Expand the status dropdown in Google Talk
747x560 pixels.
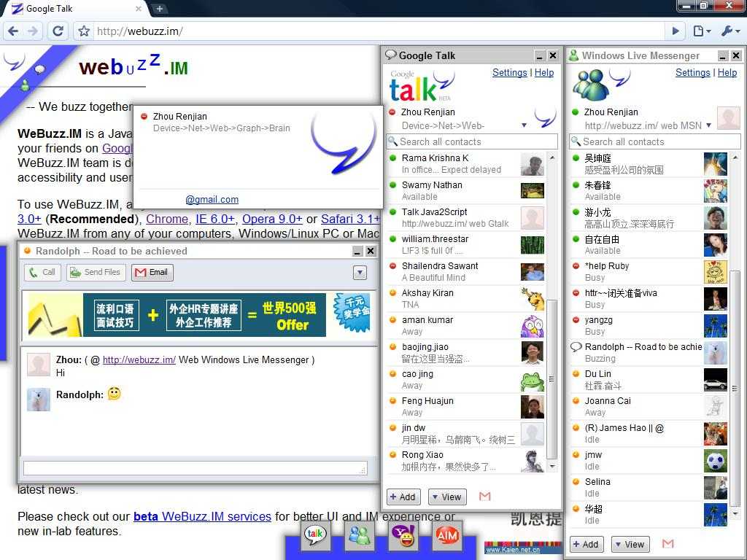coord(524,125)
